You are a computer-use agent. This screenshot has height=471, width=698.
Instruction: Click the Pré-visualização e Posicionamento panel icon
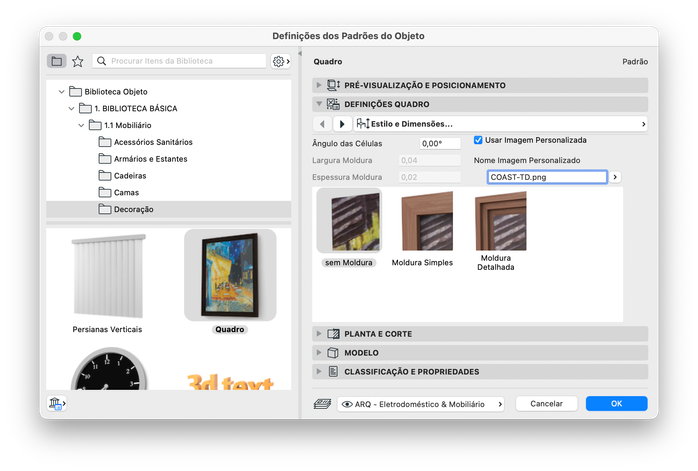pyautogui.click(x=333, y=85)
